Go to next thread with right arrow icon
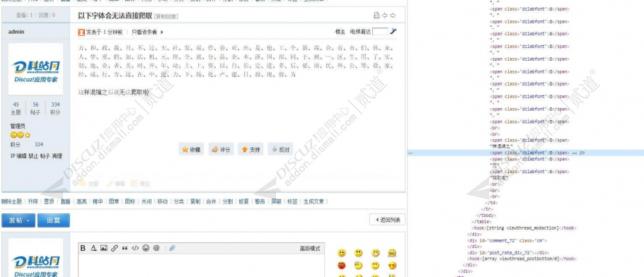Screen dimensions: 644x277 393,16
